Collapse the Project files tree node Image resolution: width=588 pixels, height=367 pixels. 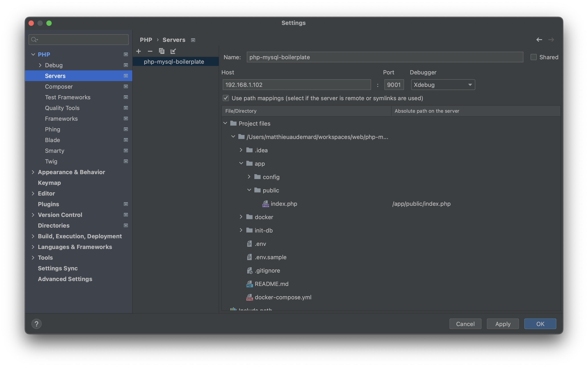[225, 123]
